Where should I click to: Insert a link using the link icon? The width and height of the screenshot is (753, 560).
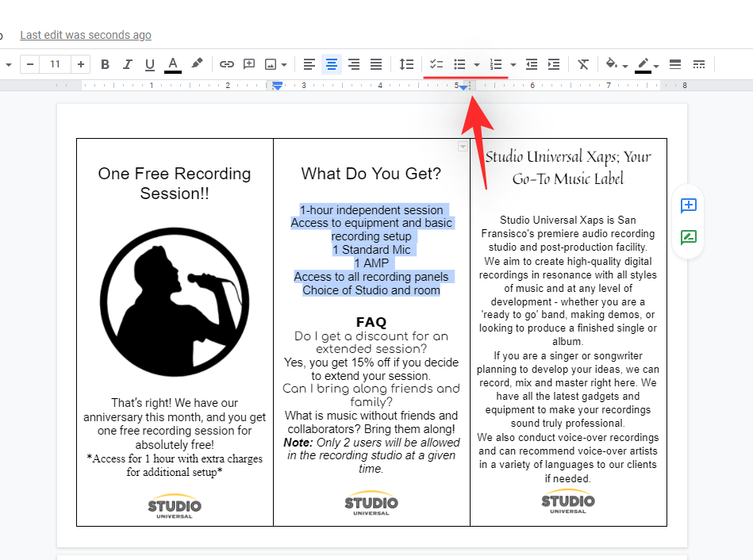coord(227,64)
